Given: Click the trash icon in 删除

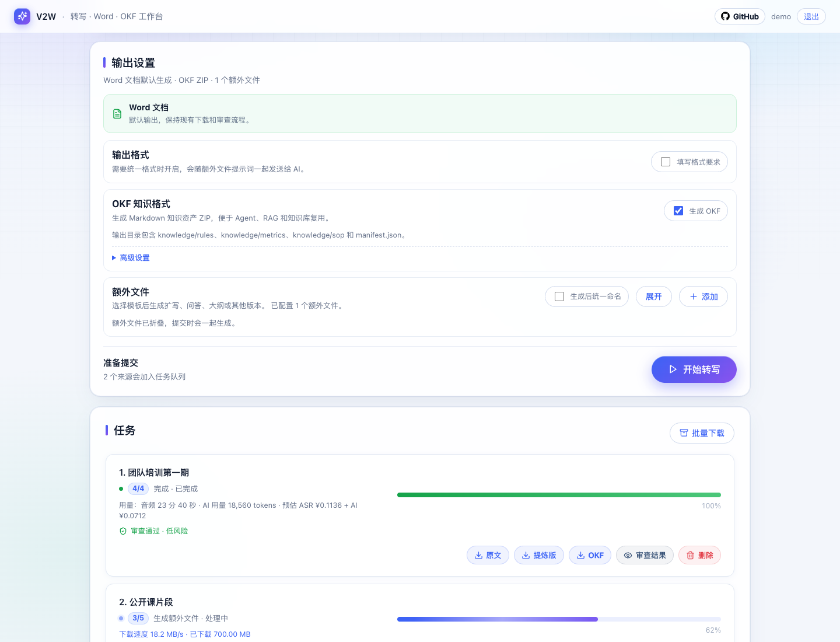Looking at the screenshot, I should [x=690, y=556].
